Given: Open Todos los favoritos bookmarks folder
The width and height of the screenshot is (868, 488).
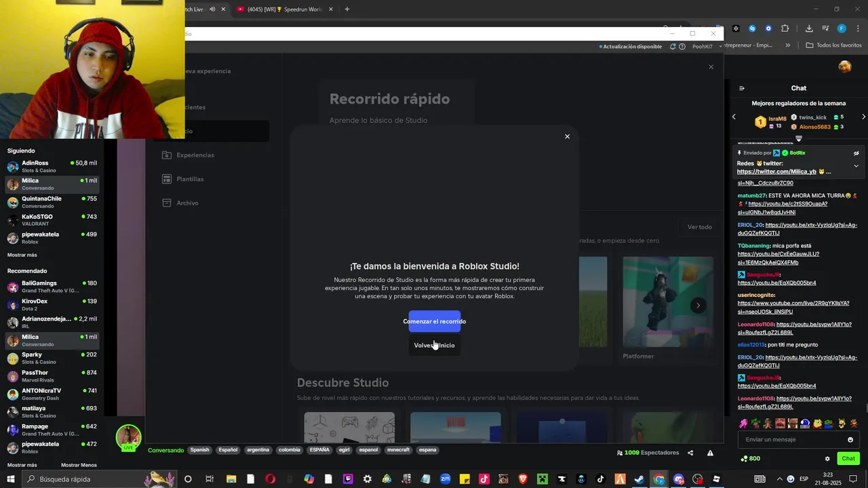Looking at the screenshot, I should 834,45.
